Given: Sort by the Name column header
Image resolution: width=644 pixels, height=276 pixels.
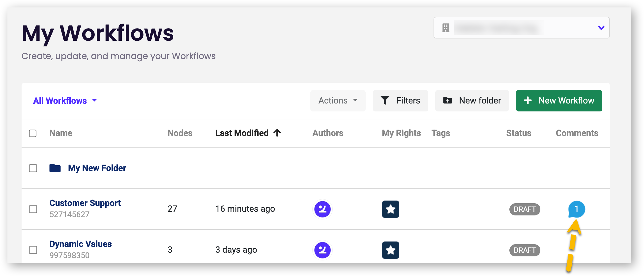Looking at the screenshot, I should click(x=61, y=133).
